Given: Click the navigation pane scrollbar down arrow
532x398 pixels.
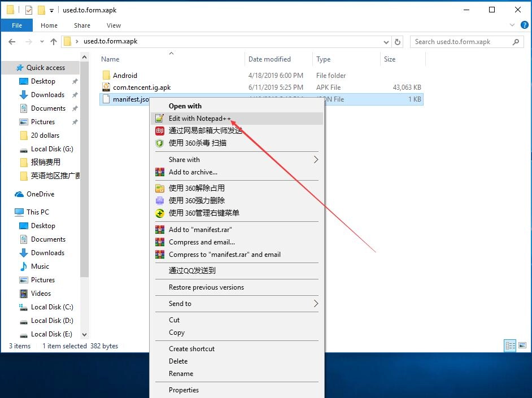Looking at the screenshot, I should point(85,334).
